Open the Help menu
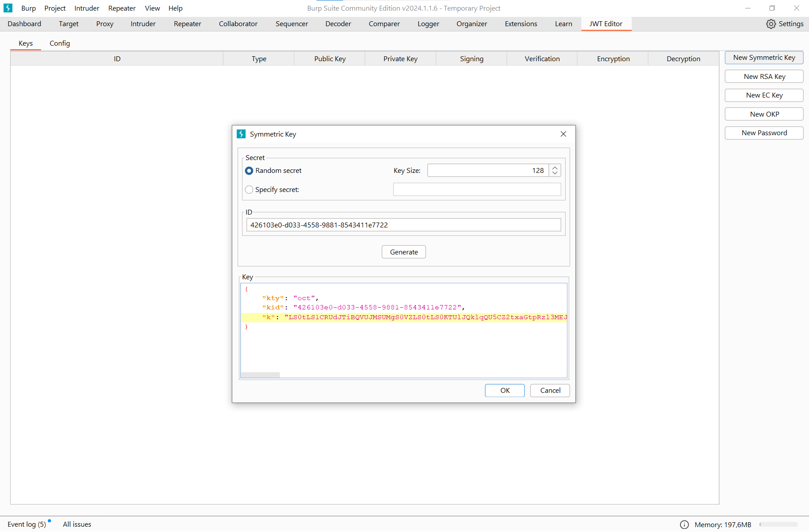 coord(176,8)
